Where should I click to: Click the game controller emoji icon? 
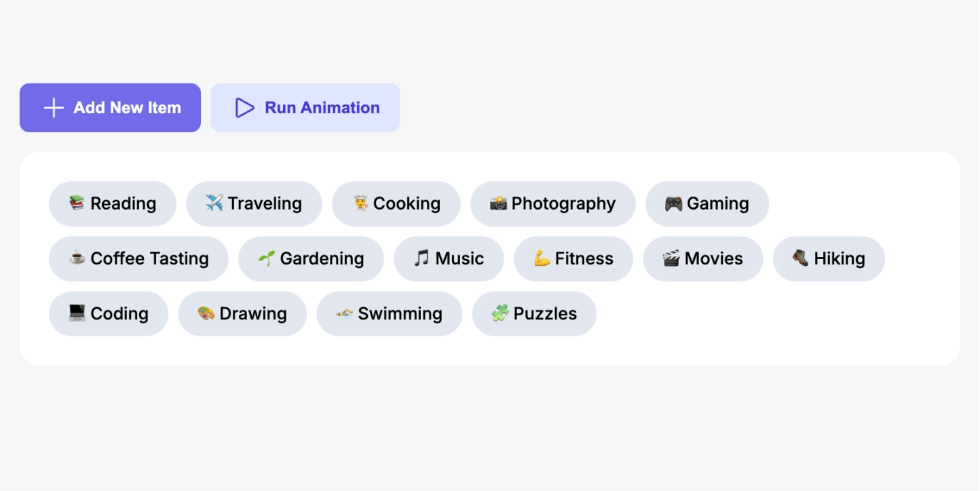click(673, 203)
